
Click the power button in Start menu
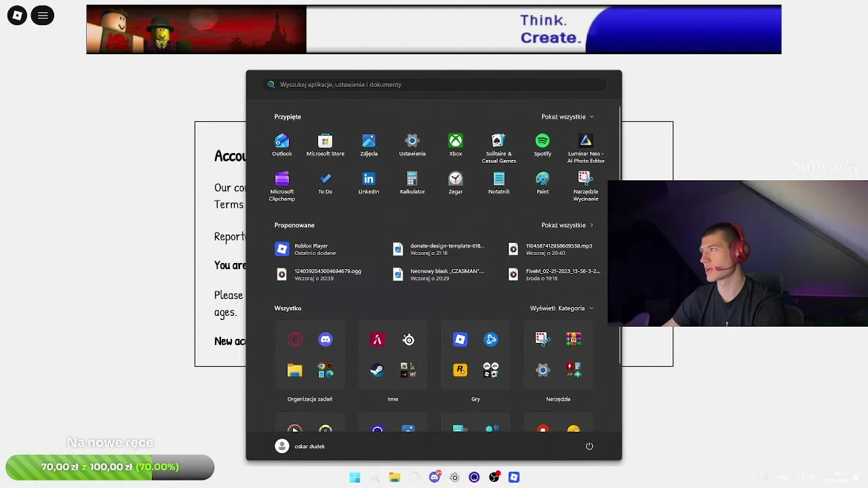tap(589, 446)
